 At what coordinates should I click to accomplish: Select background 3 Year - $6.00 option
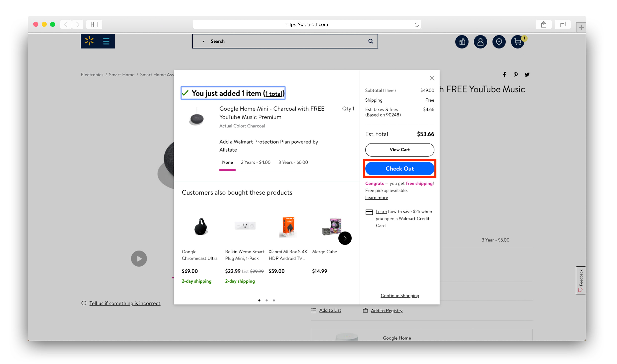pos(495,240)
